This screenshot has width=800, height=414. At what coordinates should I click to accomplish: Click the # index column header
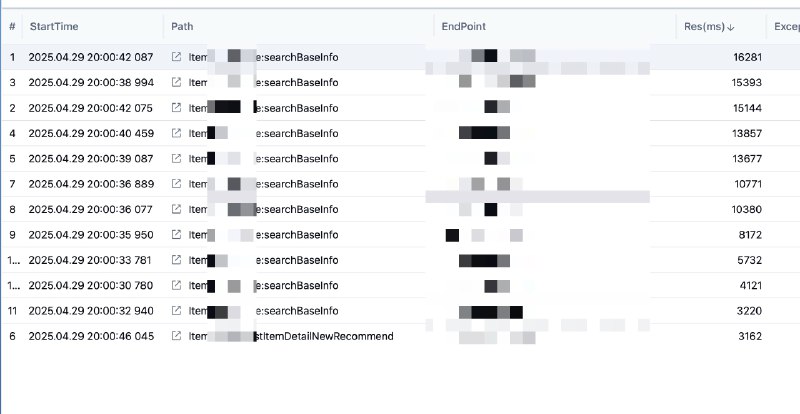click(x=12, y=27)
